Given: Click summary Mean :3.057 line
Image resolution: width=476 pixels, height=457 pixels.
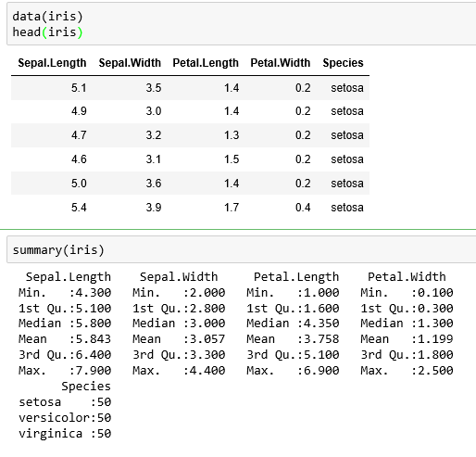Looking at the screenshot, I should point(179,339).
